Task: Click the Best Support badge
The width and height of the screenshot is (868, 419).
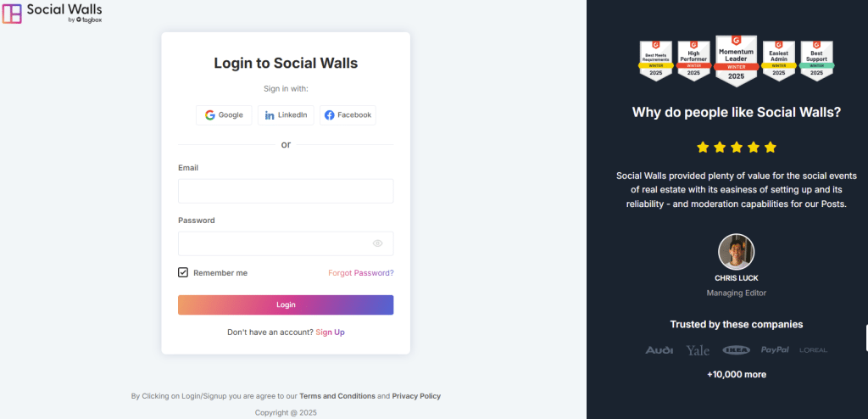Action: click(816, 61)
